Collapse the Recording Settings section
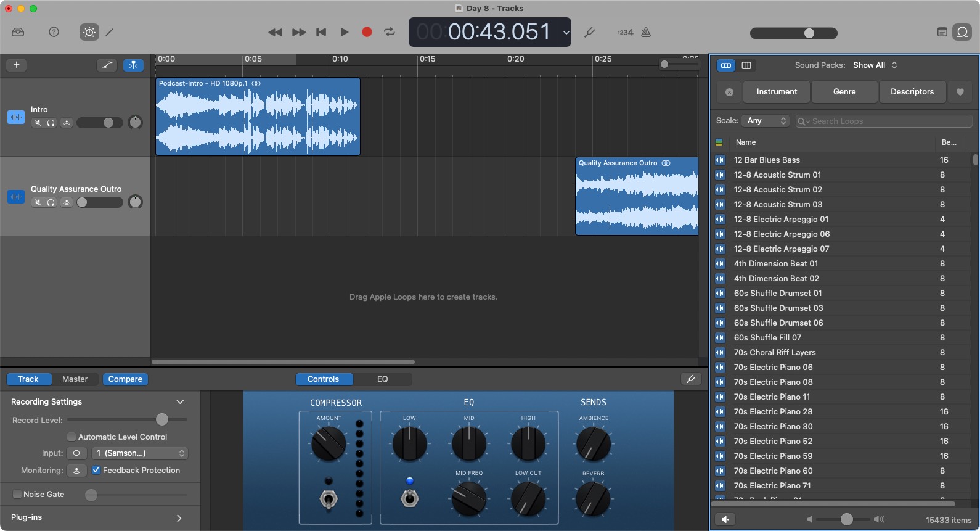 point(180,401)
